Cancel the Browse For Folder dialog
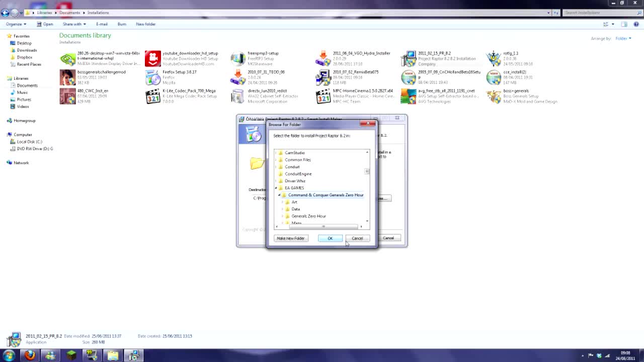This screenshot has width=644, height=362. 357,238
